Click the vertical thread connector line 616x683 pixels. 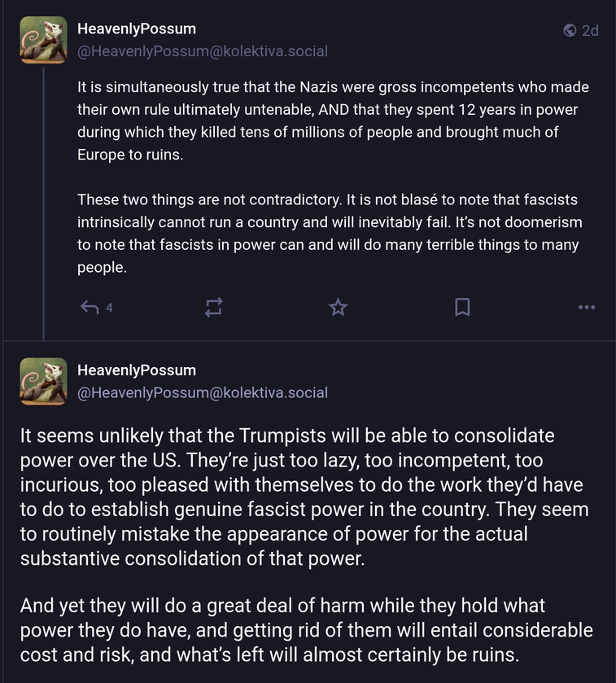44,204
